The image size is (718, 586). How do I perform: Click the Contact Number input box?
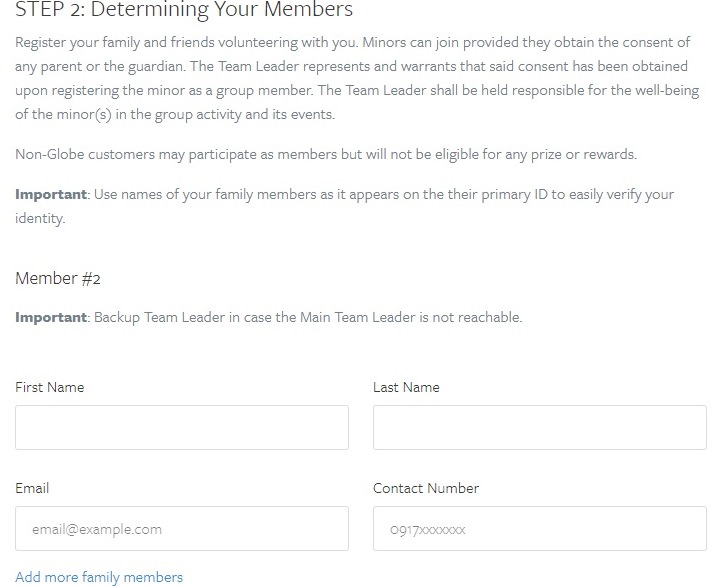(x=540, y=528)
